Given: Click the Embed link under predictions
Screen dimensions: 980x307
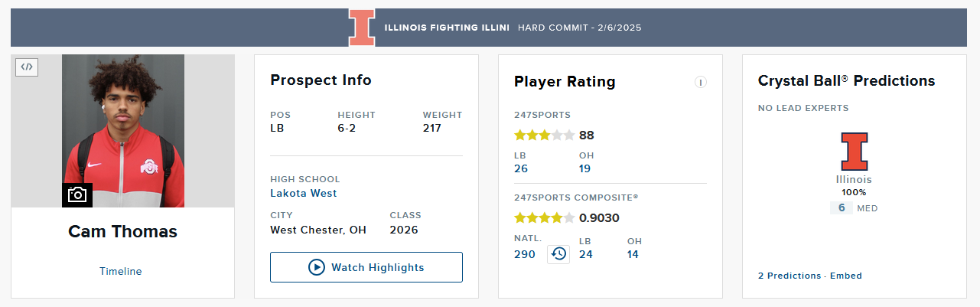Looking at the screenshot, I should click(848, 276).
